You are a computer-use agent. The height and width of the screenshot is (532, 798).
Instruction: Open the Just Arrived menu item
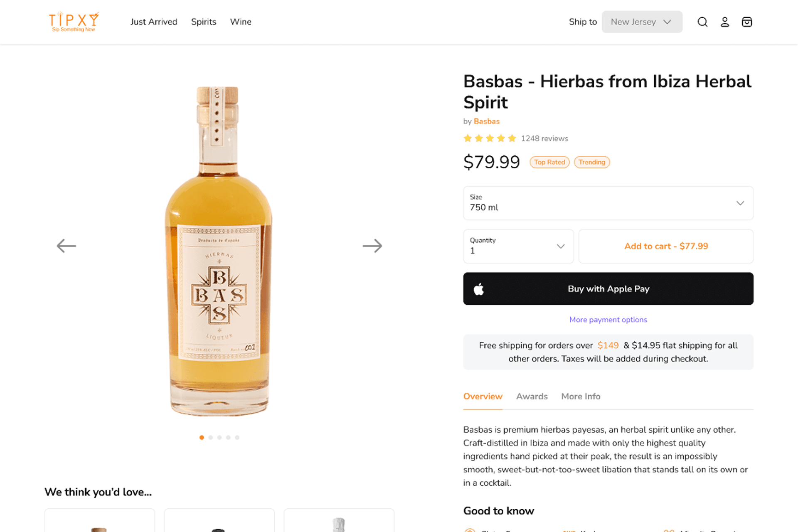pyautogui.click(x=154, y=22)
